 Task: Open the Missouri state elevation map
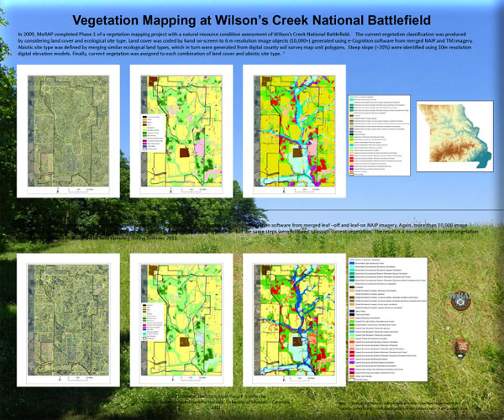pyautogui.click(x=454, y=136)
